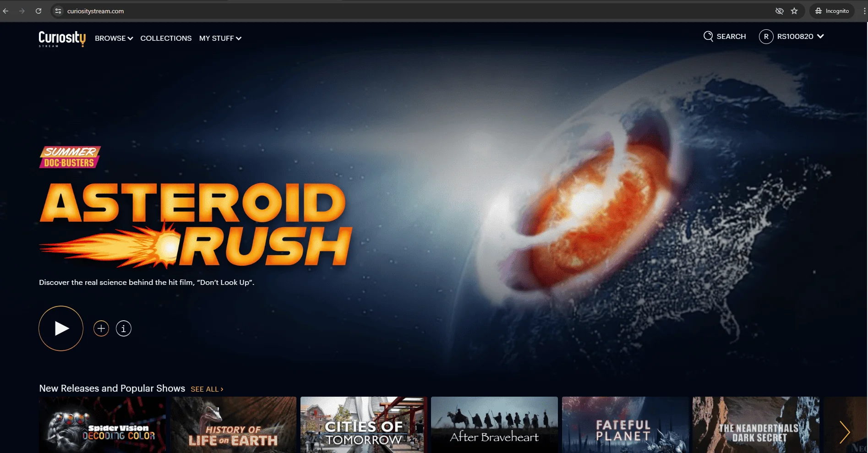
Task: Open Asteroid Rush info details icon
Action: coord(124,328)
